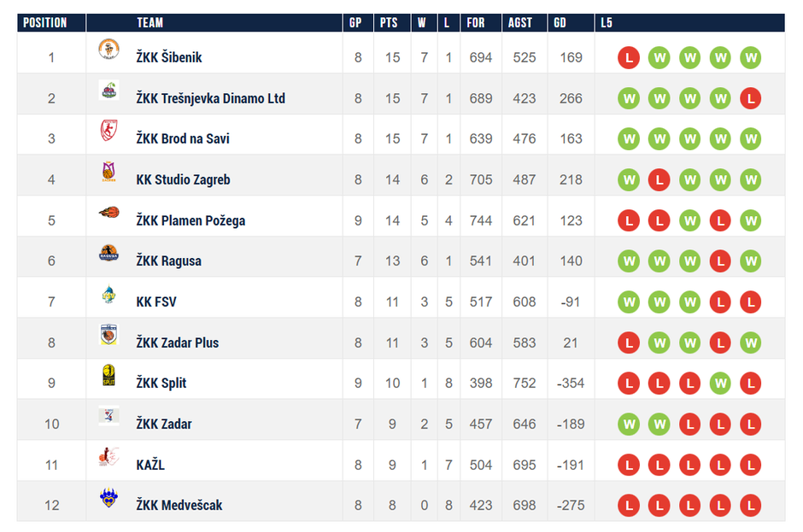The image size is (803, 532).
Task: Click the KK Studio Zagreb team logo
Action: point(108,172)
